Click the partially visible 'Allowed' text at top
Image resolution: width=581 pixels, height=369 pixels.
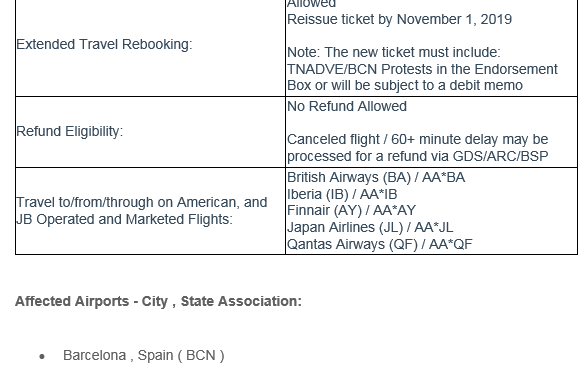(311, 4)
